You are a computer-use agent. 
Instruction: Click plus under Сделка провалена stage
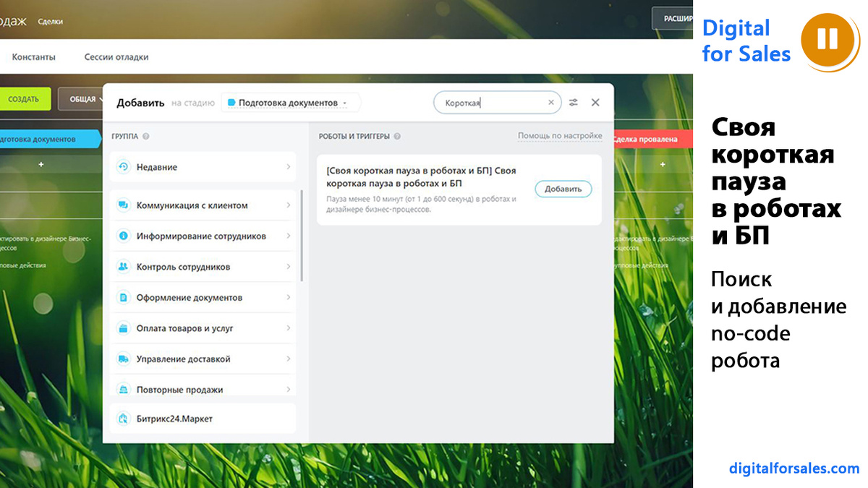tap(663, 165)
